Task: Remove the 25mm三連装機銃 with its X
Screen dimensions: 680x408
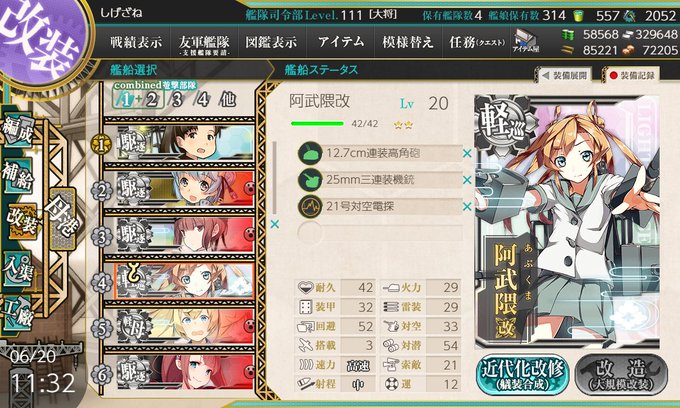Action: (x=467, y=180)
